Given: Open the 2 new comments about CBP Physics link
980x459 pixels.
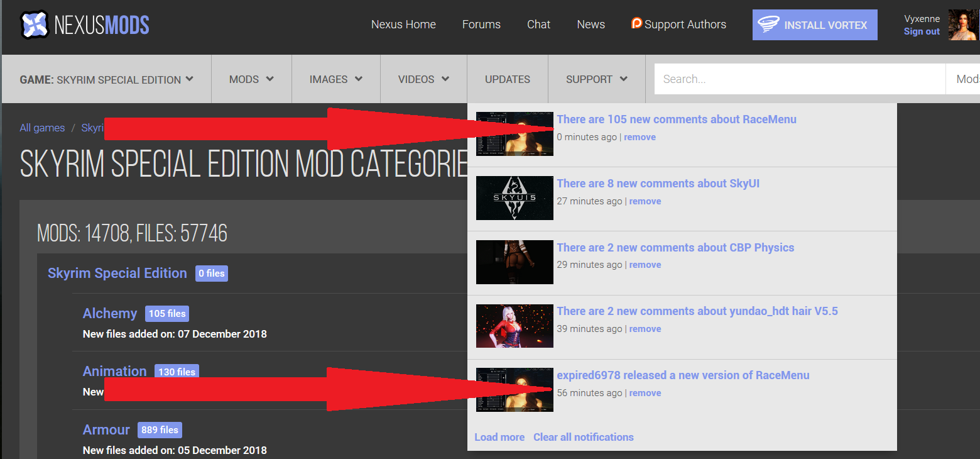Looking at the screenshot, I should pyautogui.click(x=675, y=248).
